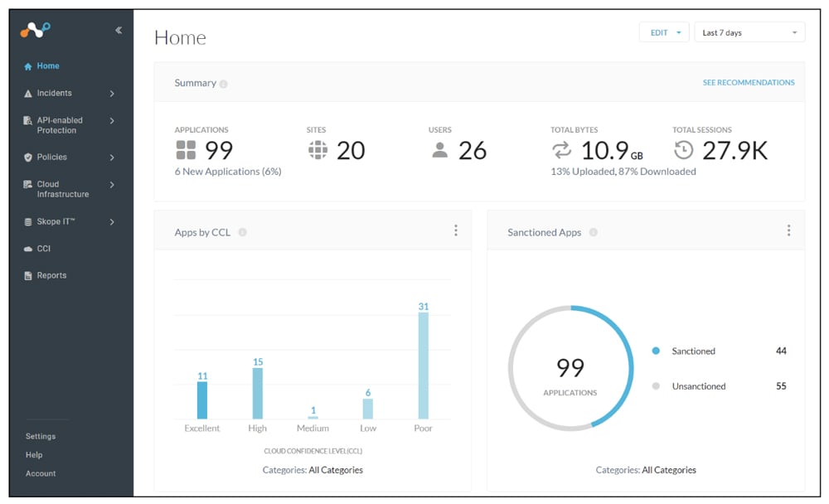Open the Sanctioned Apps three-dot menu
Viewport: 829px width, 504px height.
click(x=788, y=230)
